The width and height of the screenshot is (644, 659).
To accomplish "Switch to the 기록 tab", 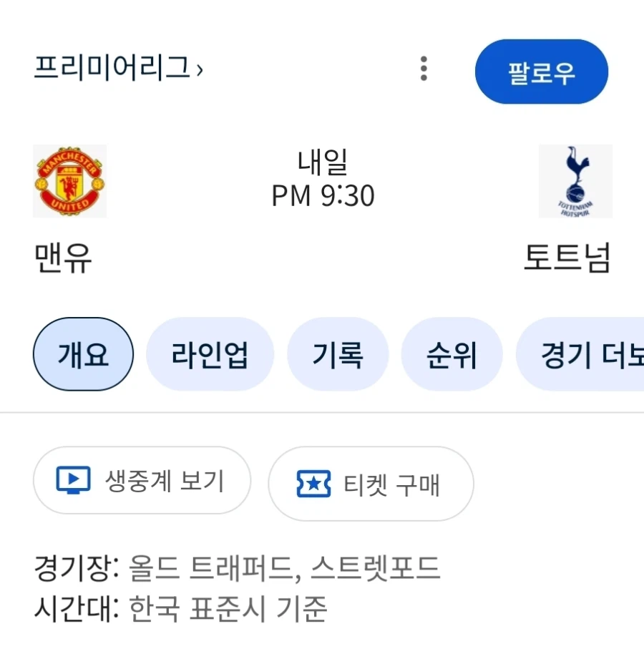I will point(338,354).
